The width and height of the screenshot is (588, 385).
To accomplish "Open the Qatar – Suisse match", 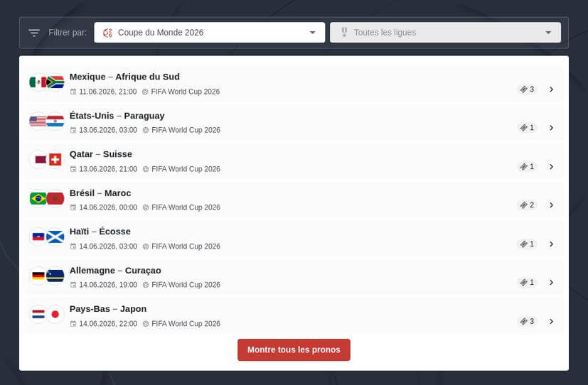I will [x=100, y=154].
